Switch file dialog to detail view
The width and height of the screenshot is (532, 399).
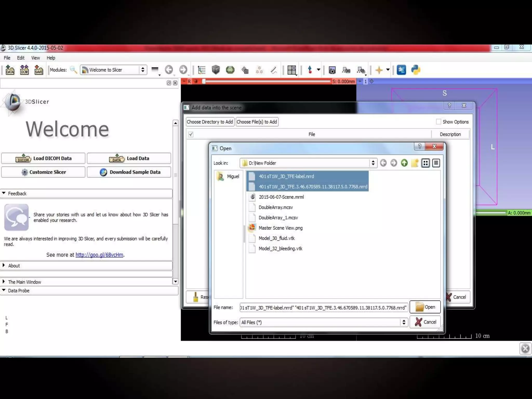tap(436, 163)
